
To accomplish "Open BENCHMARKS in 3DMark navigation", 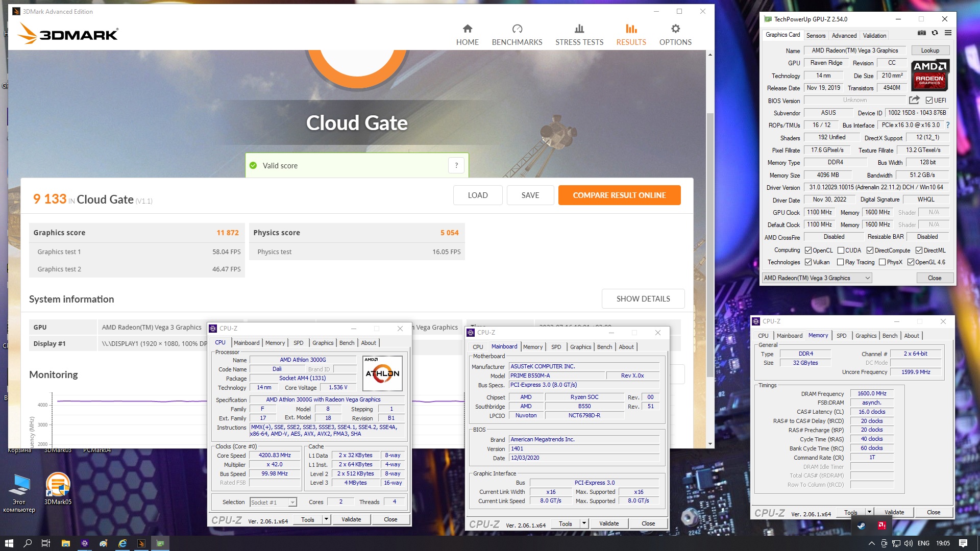I will [517, 35].
